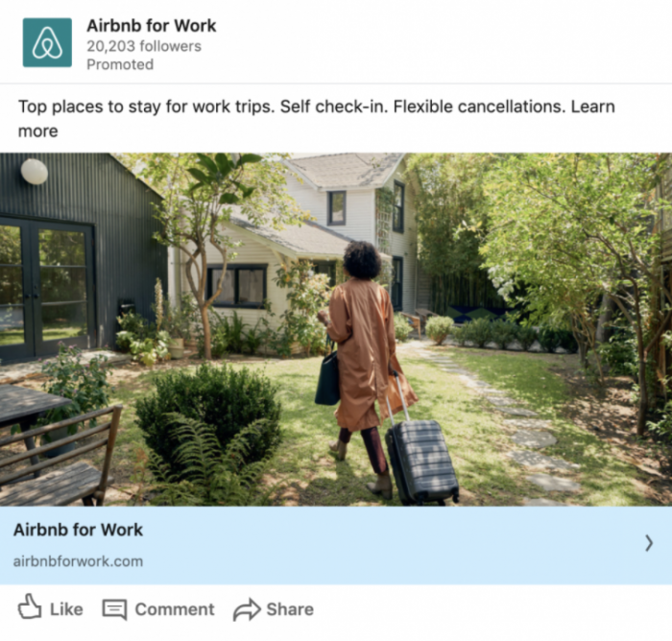Screen dimensions: 672x641
Task: Open the Airbnb for Work page name in header
Action: (152, 26)
